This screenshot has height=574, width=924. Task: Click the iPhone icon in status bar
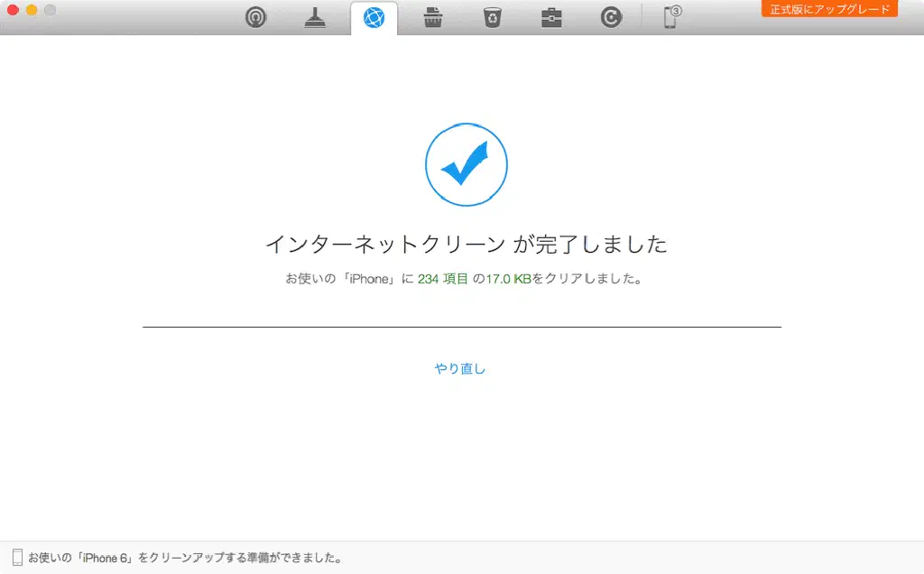(x=17, y=558)
